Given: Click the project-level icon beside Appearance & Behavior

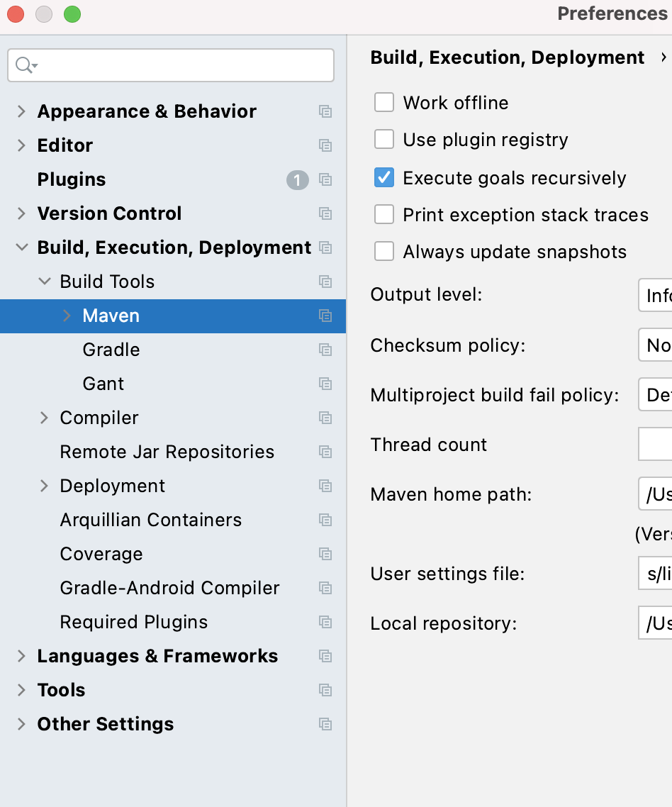Looking at the screenshot, I should click(325, 111).
